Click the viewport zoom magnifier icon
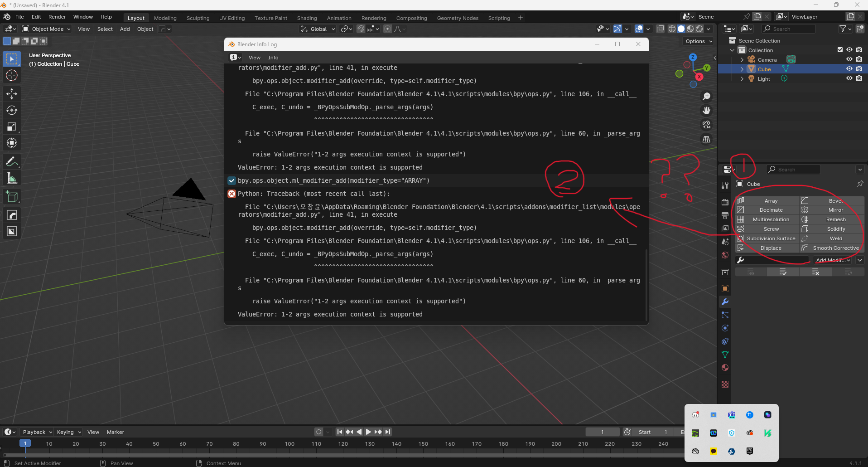The image size is (868, 467). tap(706, 97)
